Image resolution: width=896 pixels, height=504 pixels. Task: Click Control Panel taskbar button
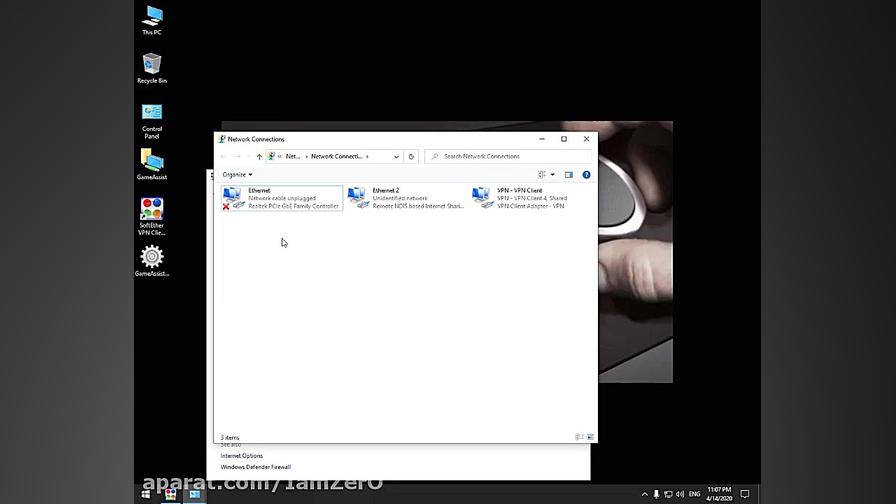(x=195, y=494)
